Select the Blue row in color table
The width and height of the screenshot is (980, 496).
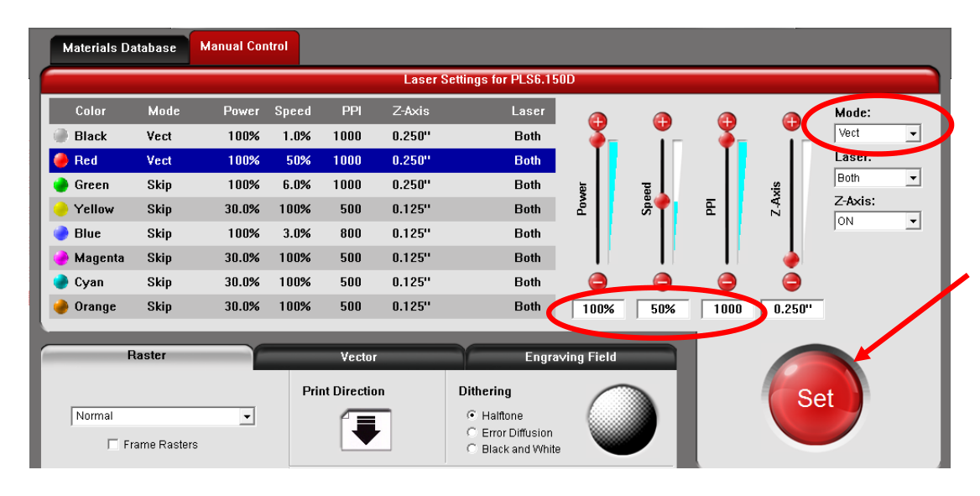tap(303, 233)
